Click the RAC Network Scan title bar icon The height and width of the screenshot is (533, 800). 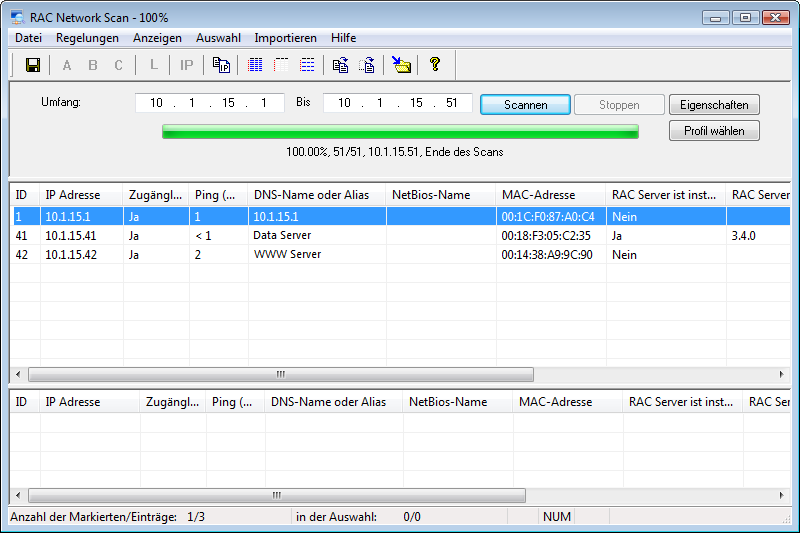click(17, 17)
